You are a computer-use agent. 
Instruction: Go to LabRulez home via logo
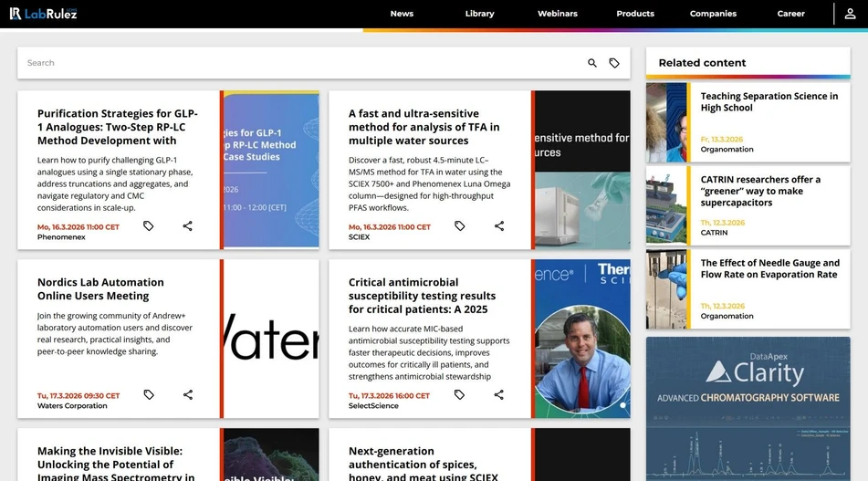[44, 14]
